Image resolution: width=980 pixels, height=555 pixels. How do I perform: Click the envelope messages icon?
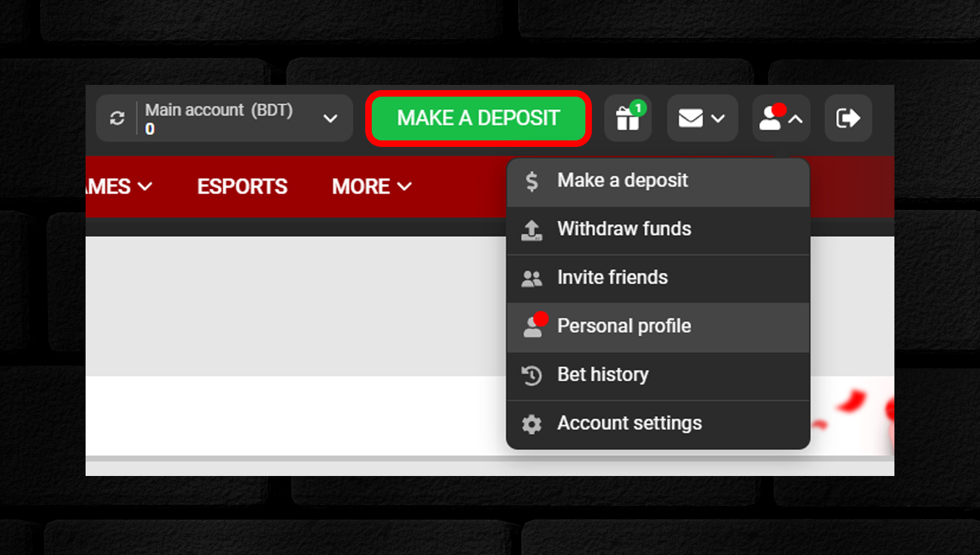[x=691, y=118]
